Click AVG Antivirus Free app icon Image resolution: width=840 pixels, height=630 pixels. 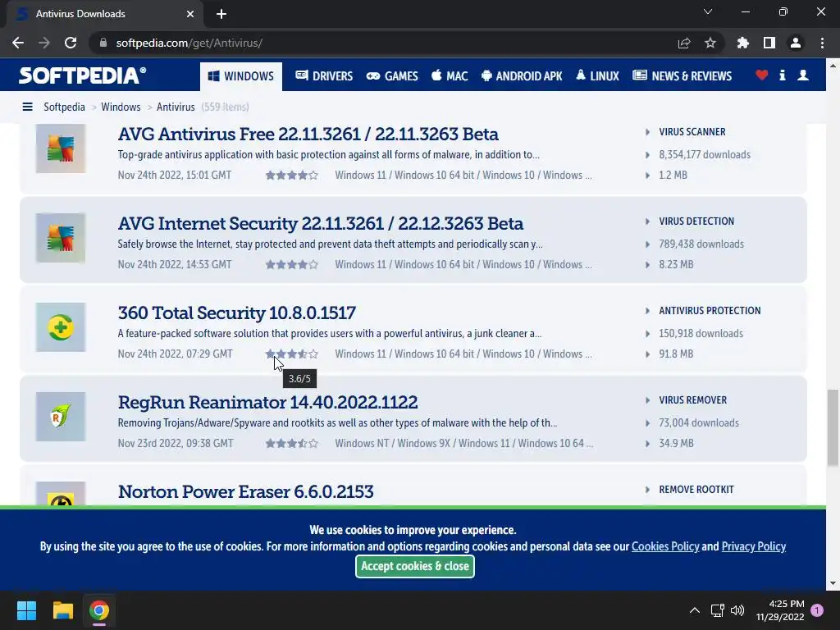(x=61, y=148)
